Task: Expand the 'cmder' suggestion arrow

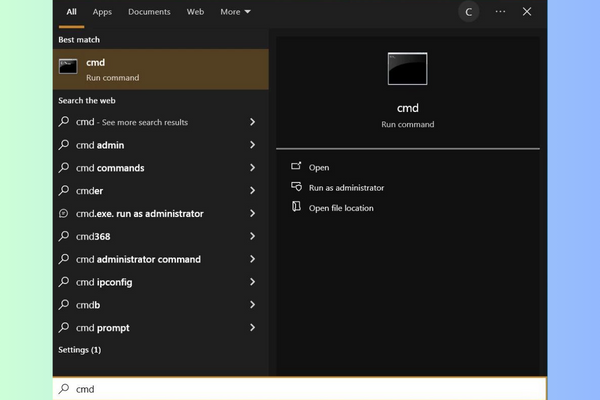Action: click(252, 190)
